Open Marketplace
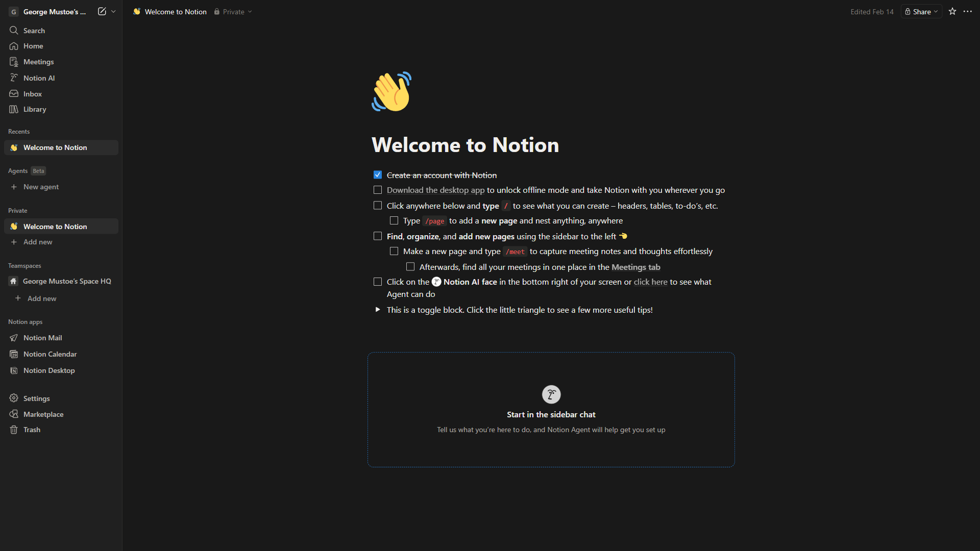 [61, 414]
